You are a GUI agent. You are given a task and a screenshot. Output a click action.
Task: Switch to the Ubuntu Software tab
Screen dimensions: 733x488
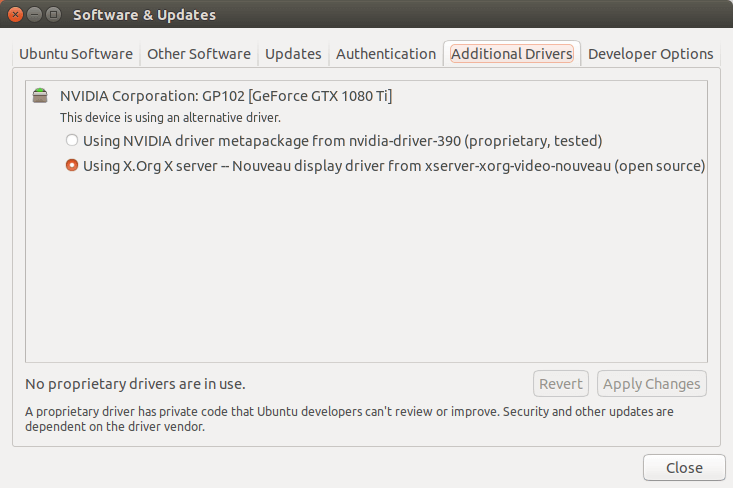click(76, 54)
